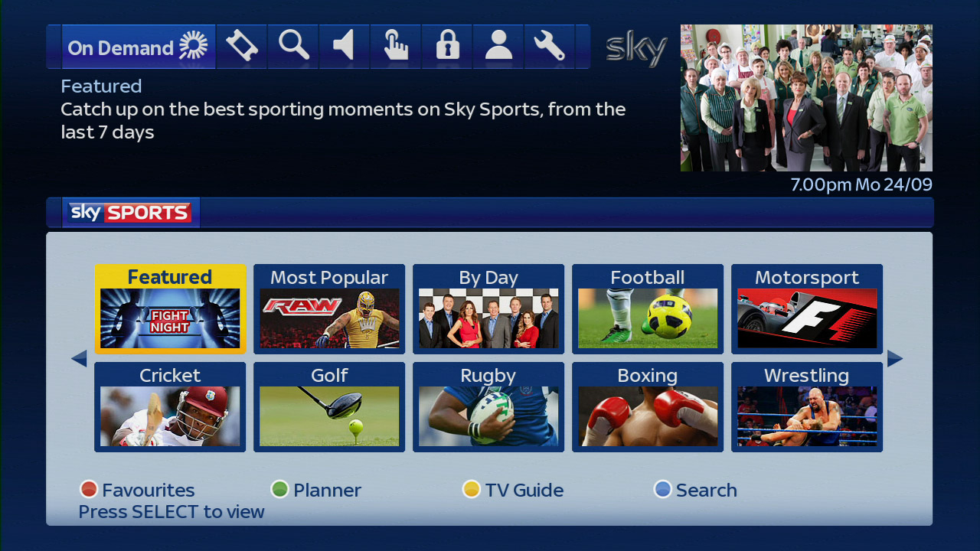
Task: Show previous categories with left arrow
Action: tap(79, 358)
